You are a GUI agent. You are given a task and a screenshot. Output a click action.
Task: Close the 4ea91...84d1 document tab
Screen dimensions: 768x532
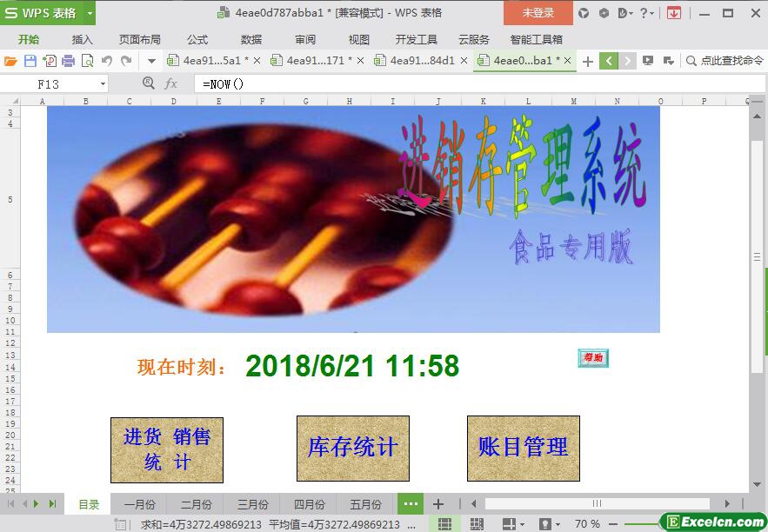point(464,61)
